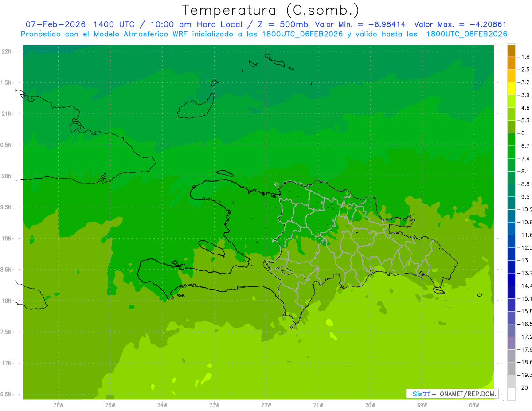This screenshot has height=411, width=532.
Task: Click the "19N" latitude axis label
Action: pos(7,239)
